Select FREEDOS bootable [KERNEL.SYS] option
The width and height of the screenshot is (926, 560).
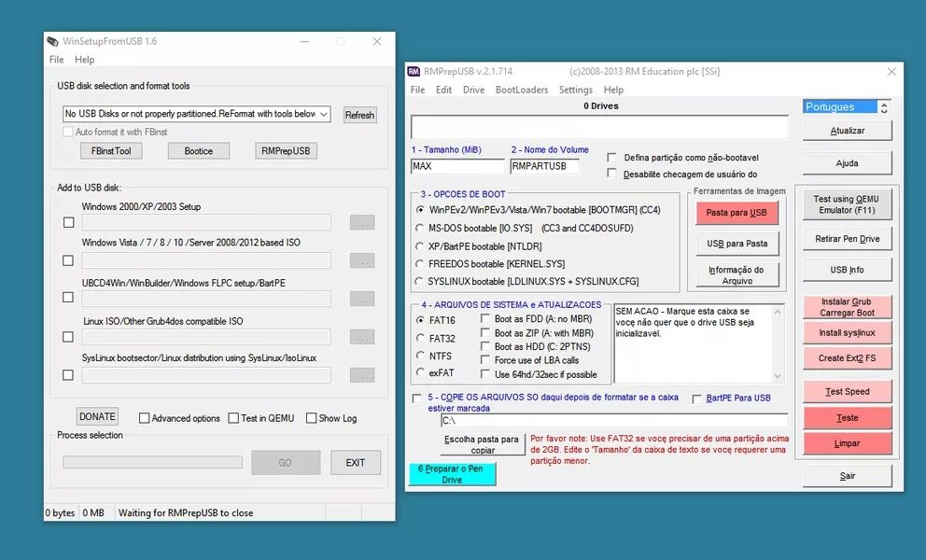(420, 263)
